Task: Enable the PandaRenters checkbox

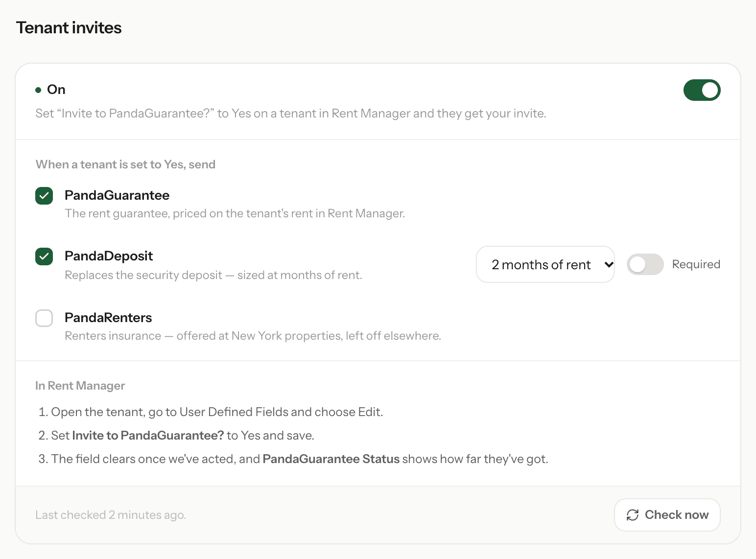Action: coord(44,318)
